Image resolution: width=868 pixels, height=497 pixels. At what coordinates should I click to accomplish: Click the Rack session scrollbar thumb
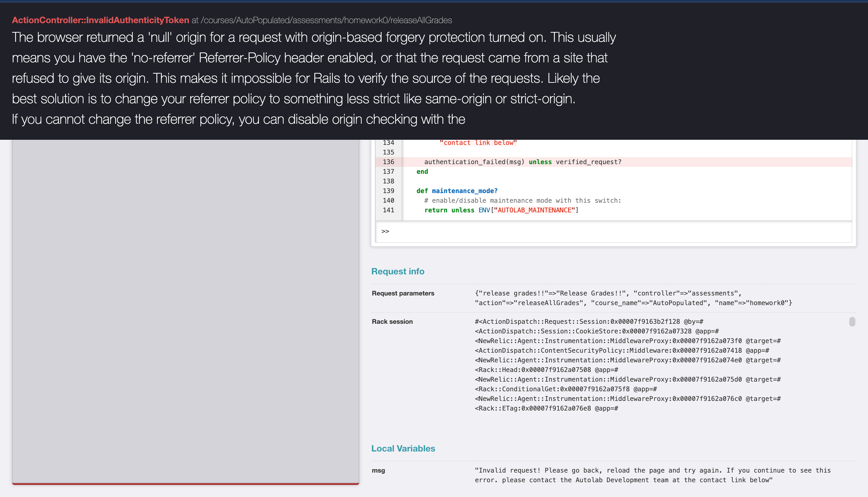852,322
